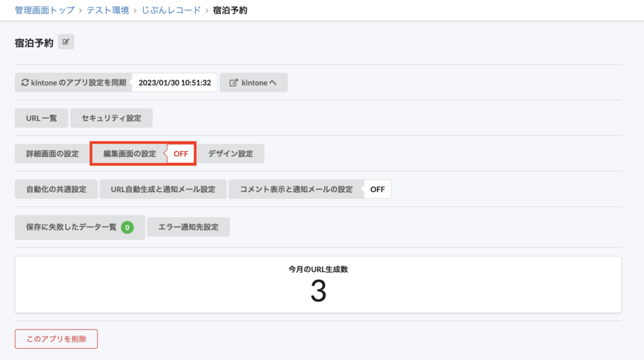This screenshot has width=644, height=360.
Task: Click the green 0 failed-data badge
Action: pos(127,227)
